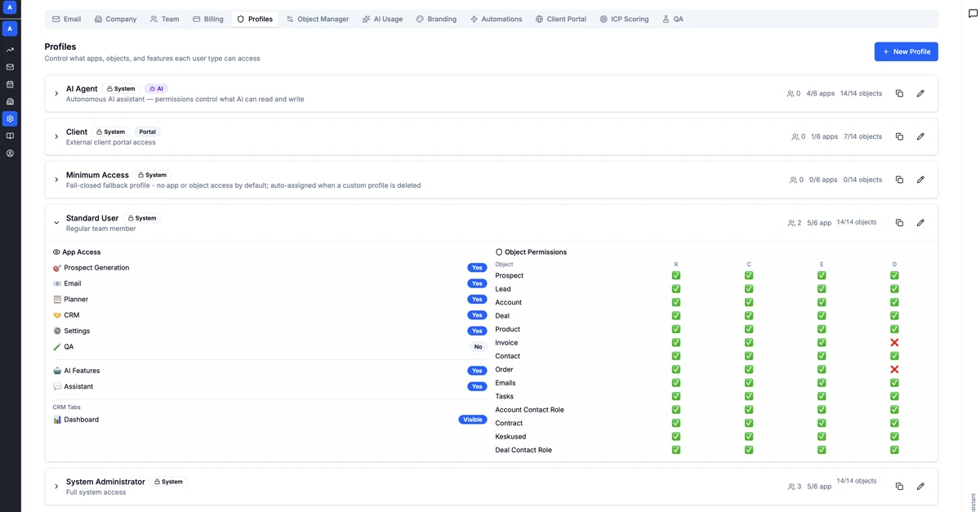Click the Standard User users count icon
Viewport: 980px width, 512px height.
click(791, 223)
